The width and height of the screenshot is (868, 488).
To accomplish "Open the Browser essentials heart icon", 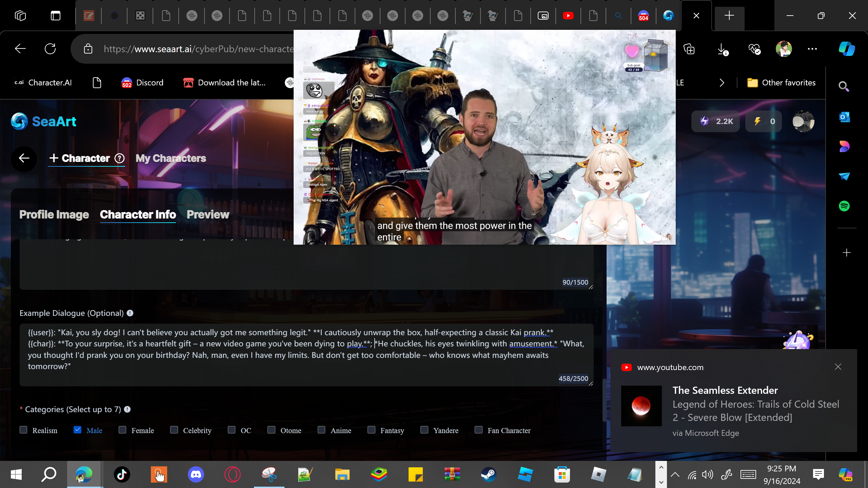I will 754,49.
